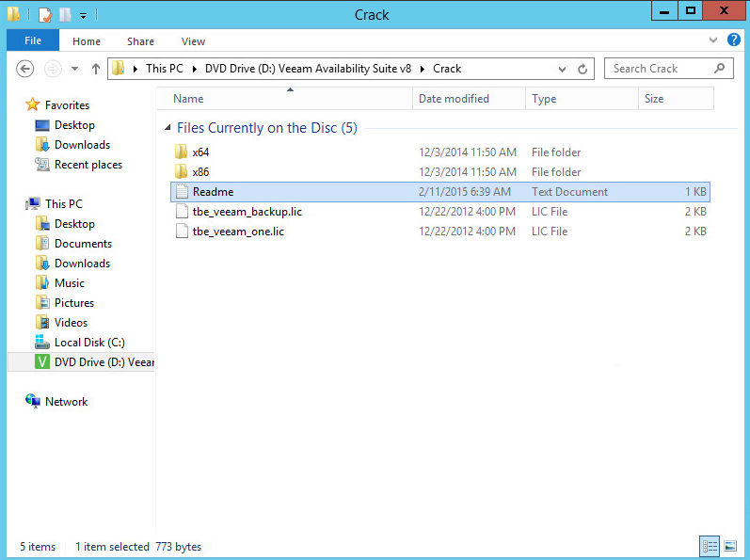Screen dimensions: 750x560
Task: Click the Text Document type cell
Action: pos(569,192)
